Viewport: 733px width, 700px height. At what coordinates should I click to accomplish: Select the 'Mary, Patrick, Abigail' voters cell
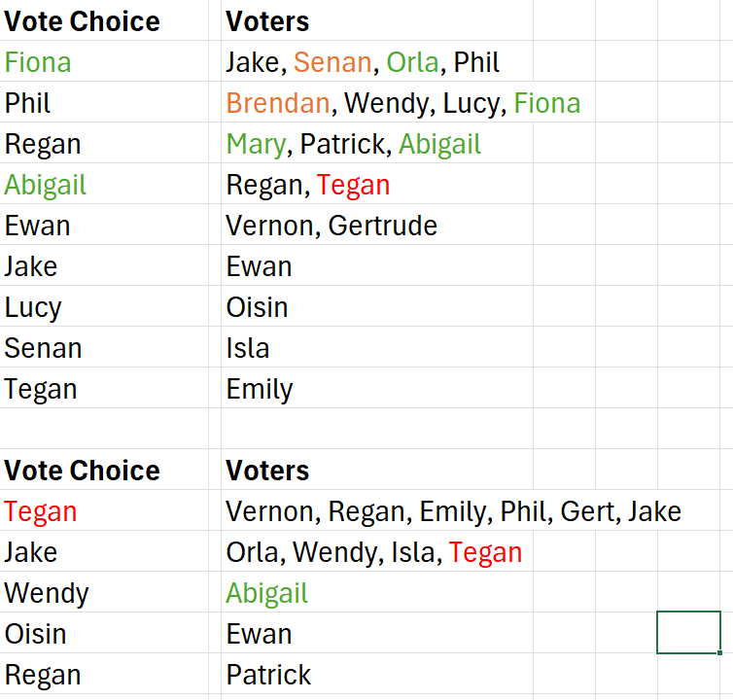377,143
